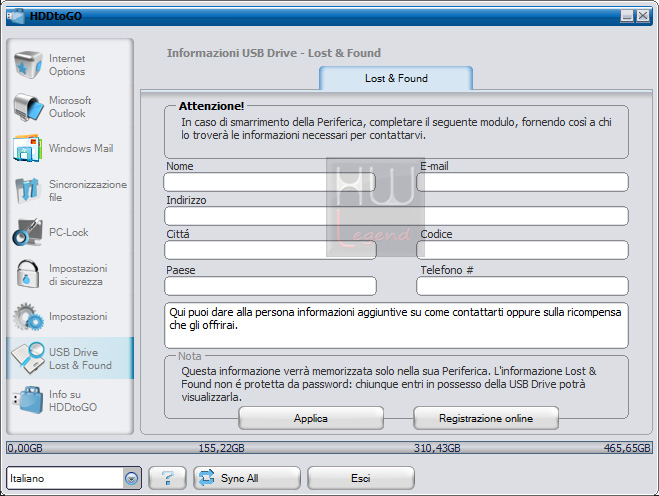Select the Microsoft Outlook mailbox icon

pyautogui.click(x=28, y=107)
